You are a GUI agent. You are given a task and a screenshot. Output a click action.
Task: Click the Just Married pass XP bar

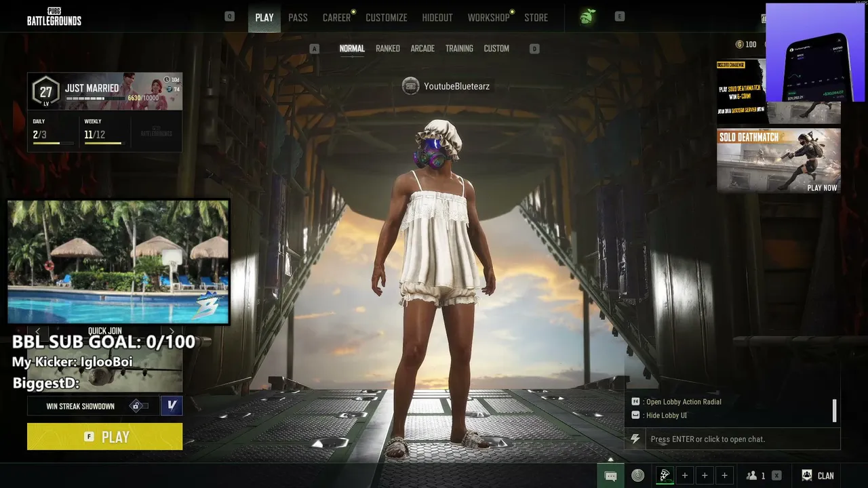pos(96,98)
